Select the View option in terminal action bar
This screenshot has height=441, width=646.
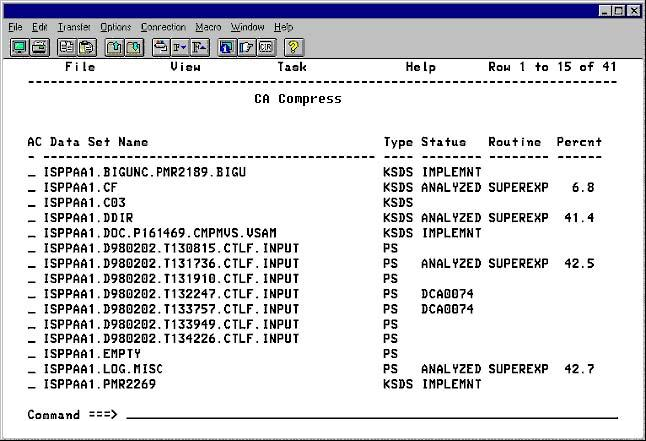coord(185,67)
